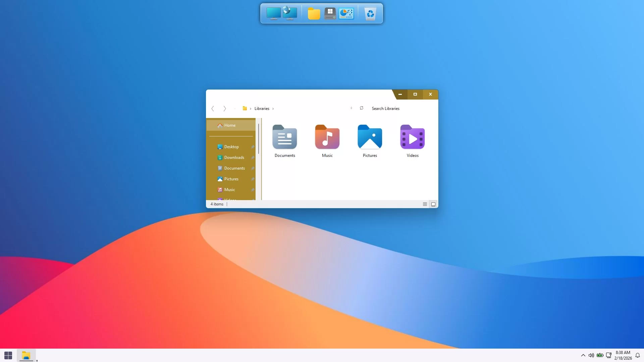The image size is (644, 362).
Task: Expand the chevron after Libraries breadcrumb
Action: point(273,109)
